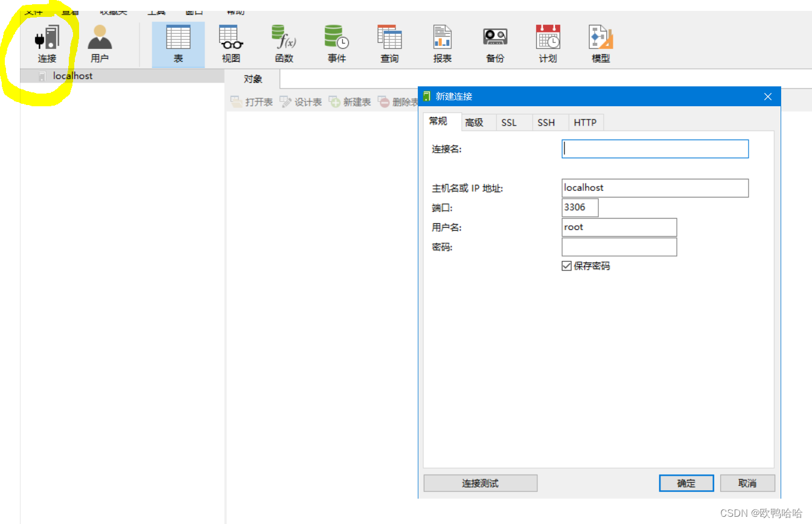Switch to the HTTP tab
Viewport: 812px width, 524px height.
coord(585,123)
